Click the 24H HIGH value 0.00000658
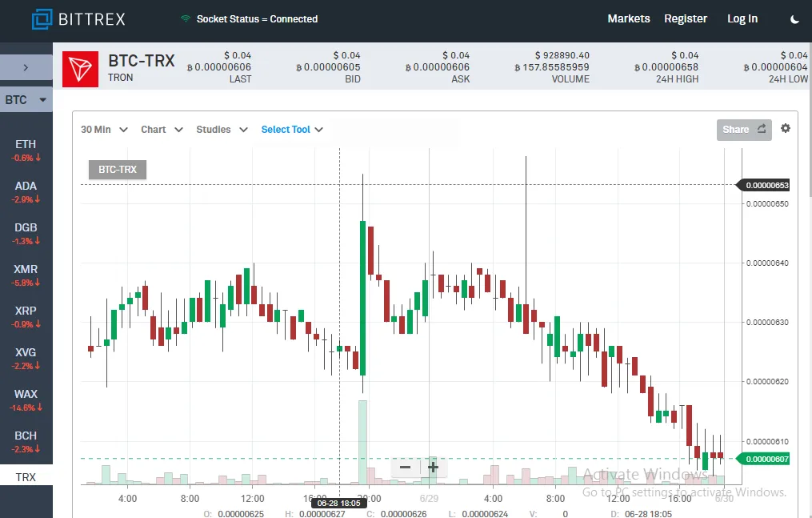The image size is (812, 518). (666, 66)
